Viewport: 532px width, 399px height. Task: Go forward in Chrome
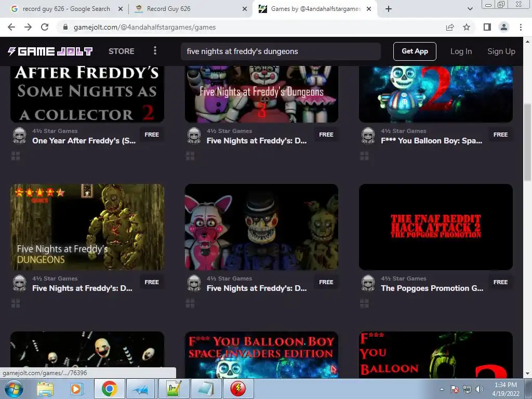point(28,27)
